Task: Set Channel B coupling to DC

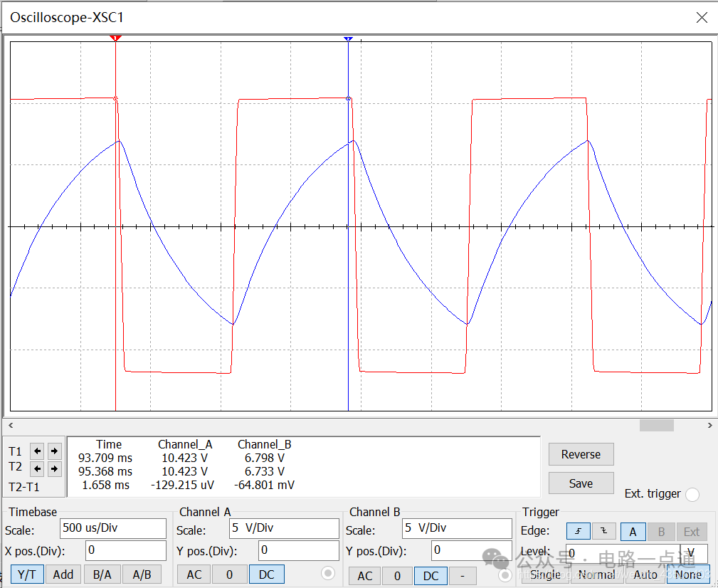Action: [x=431, y=576]
